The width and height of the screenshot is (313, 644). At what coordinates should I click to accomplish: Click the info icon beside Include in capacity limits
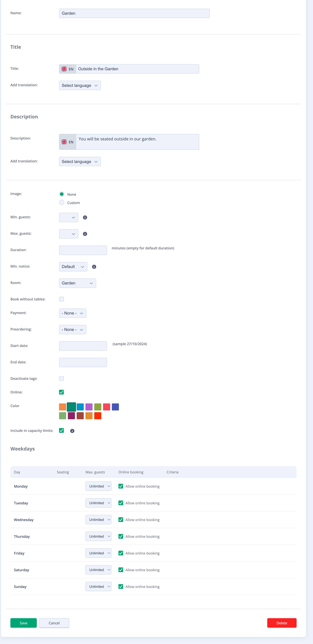tap(72, 431)
